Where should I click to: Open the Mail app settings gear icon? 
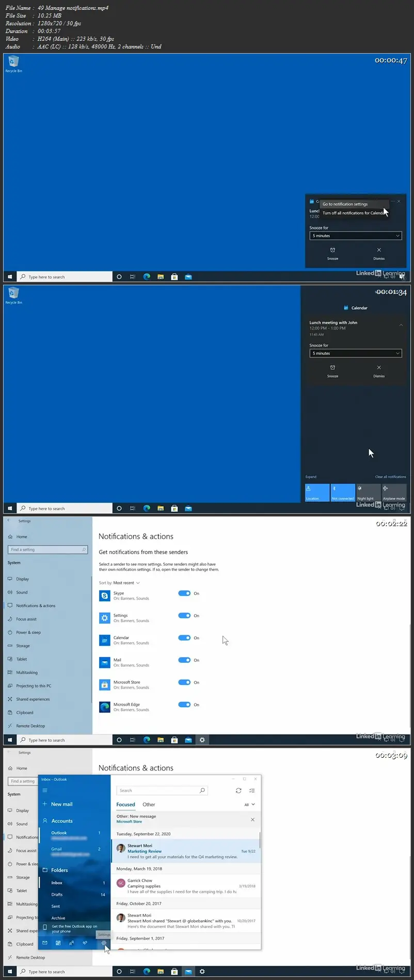[104, 943]
